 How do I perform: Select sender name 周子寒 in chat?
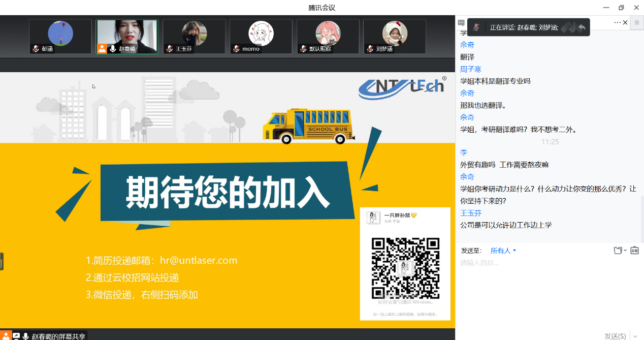click(471, 69)
